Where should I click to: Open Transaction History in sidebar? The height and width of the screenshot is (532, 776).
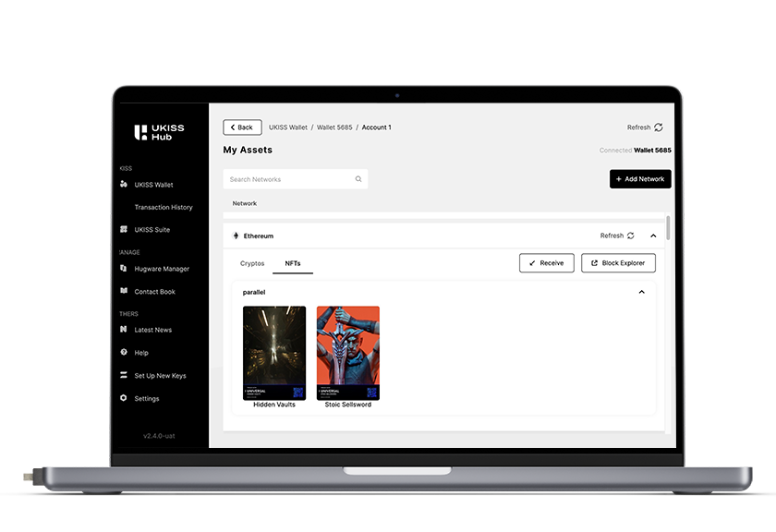tap(164, 207)
